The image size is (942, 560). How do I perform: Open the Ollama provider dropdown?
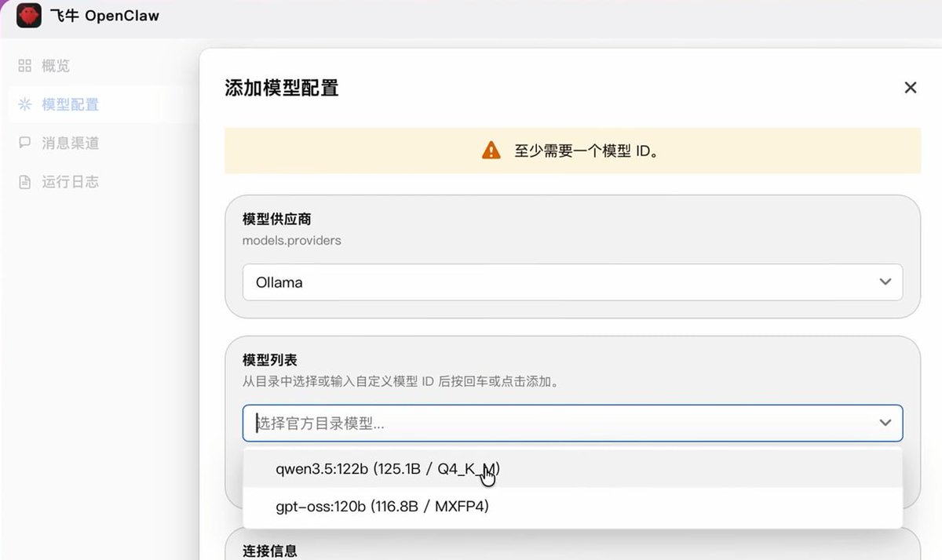coord(572,282)
